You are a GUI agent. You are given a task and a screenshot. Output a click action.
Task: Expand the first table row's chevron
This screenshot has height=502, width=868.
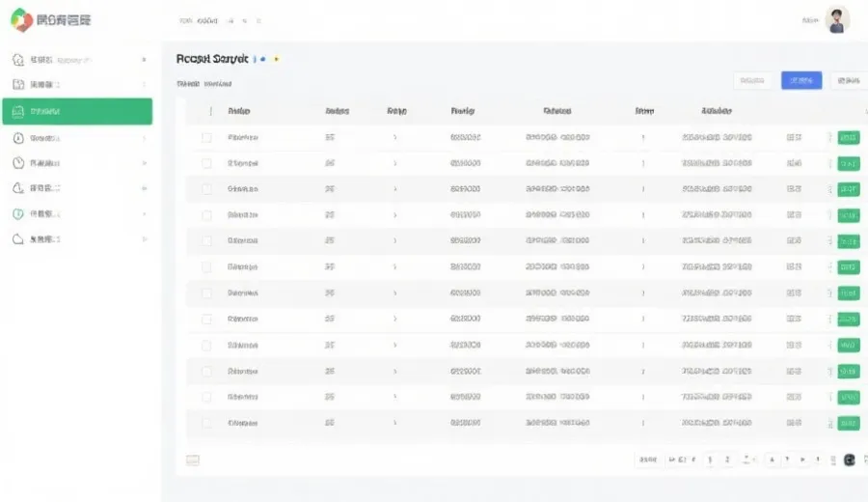[395, 138]
